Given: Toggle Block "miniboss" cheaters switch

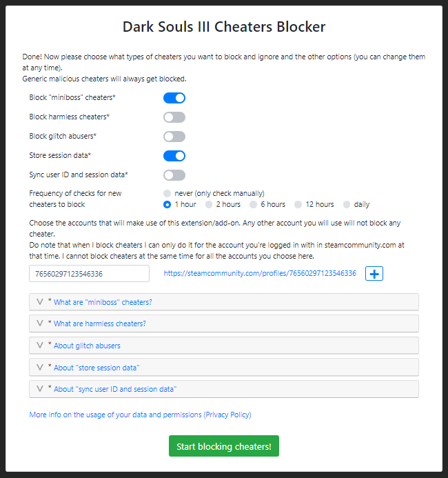Looking at the screenshot, I should click(x=174, y=98).
